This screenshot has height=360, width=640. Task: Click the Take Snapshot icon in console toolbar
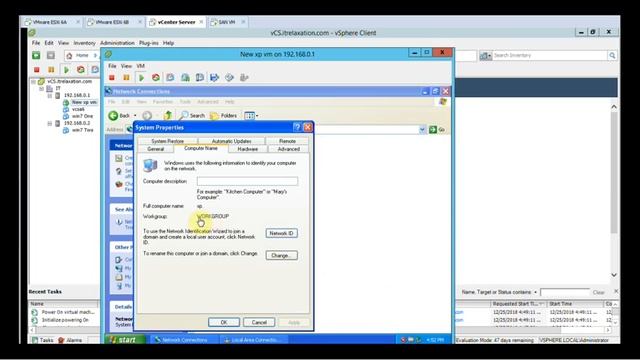(x=170, y=78)
